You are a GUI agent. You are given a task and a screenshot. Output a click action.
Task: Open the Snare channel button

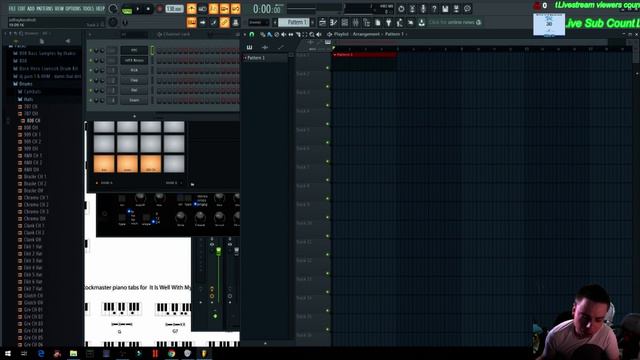point(134,100)
